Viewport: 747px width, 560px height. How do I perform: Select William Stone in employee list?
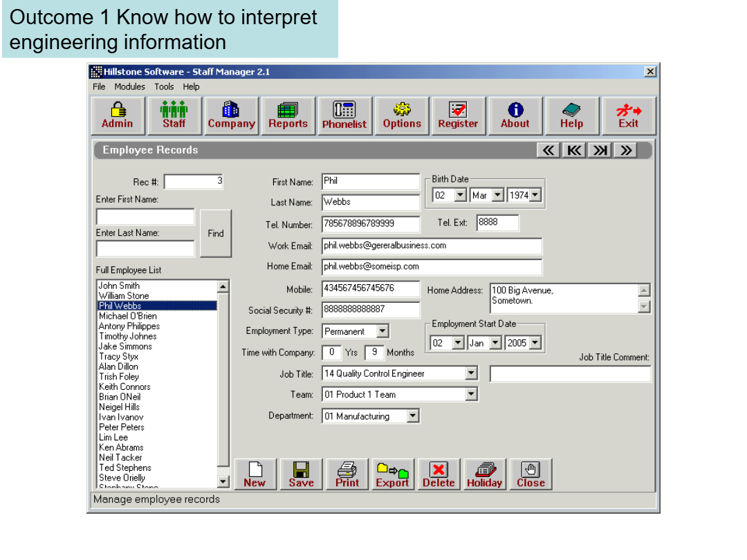pyautogui.click(x=157, y=296)
